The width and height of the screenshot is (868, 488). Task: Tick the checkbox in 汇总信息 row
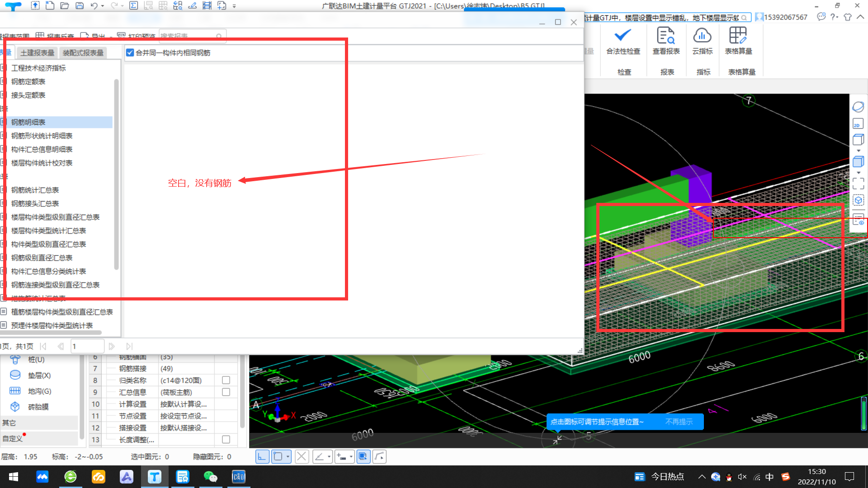pos(226,392)
